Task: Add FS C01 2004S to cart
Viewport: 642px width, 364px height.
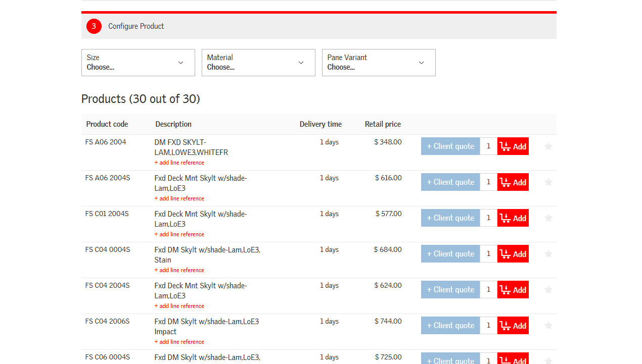Action: pos(513,218)
